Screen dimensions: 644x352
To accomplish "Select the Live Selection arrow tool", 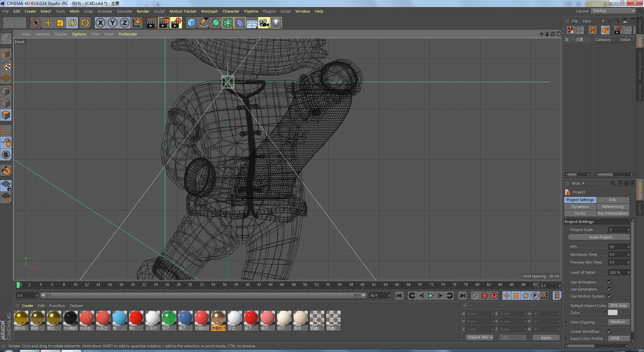I will 36,23.
